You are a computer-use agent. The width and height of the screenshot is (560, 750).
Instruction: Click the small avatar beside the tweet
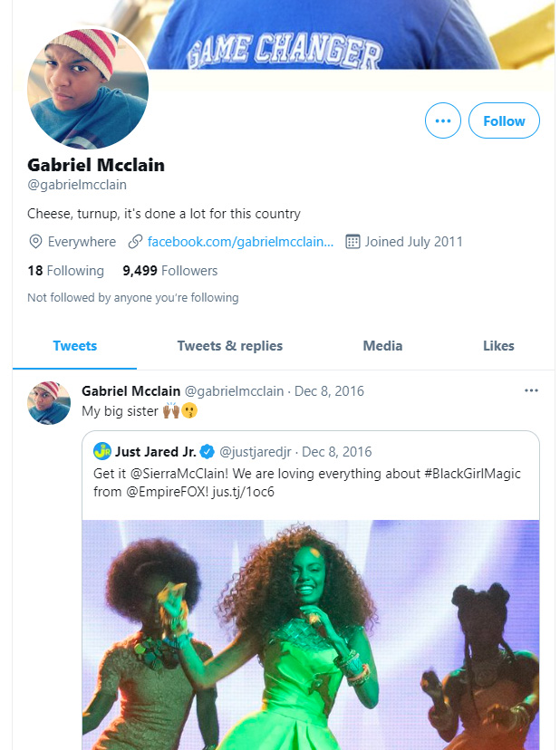[x=49, y=403]
